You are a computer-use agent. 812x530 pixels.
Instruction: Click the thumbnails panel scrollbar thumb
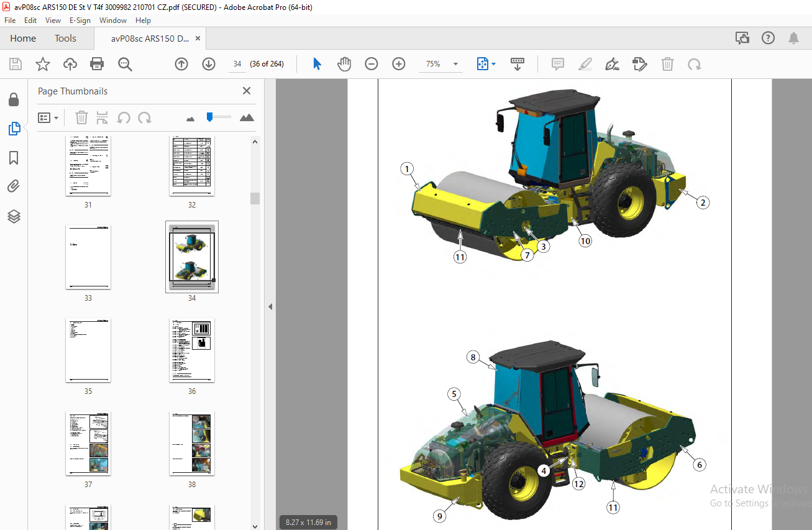tap(255, 198)
